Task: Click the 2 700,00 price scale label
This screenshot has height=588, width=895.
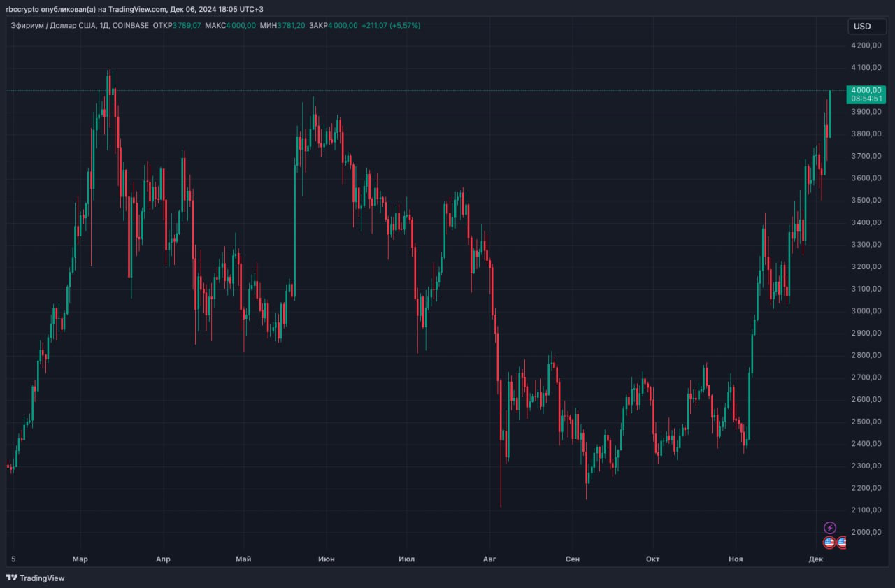Action: pos(866,378)
